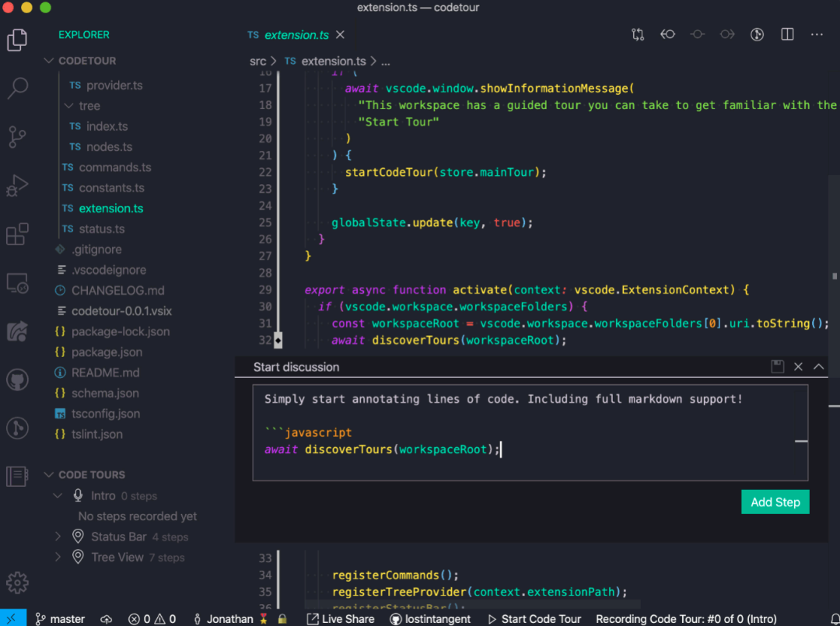Open provider.ts in the explorer
840x626 pixels.
point(114,85)
